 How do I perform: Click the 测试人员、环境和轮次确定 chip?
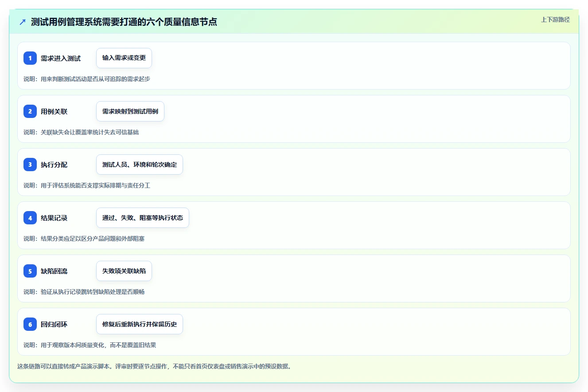[x=140, y=165]
